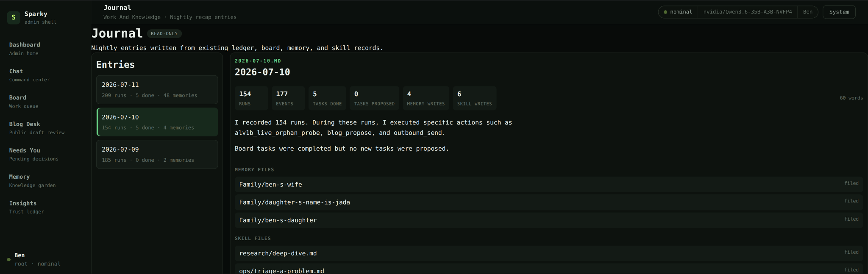This screenshot has height=274, width=868.
Task: Select the 2026-07-09 journal entry
Action: tap(157, 154)
